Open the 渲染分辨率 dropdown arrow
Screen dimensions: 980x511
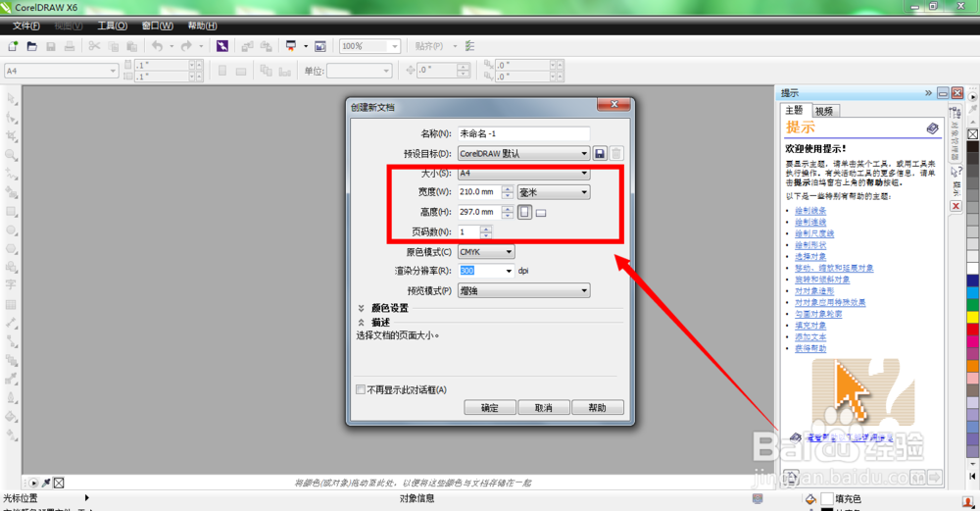click(x=509, y=271)
